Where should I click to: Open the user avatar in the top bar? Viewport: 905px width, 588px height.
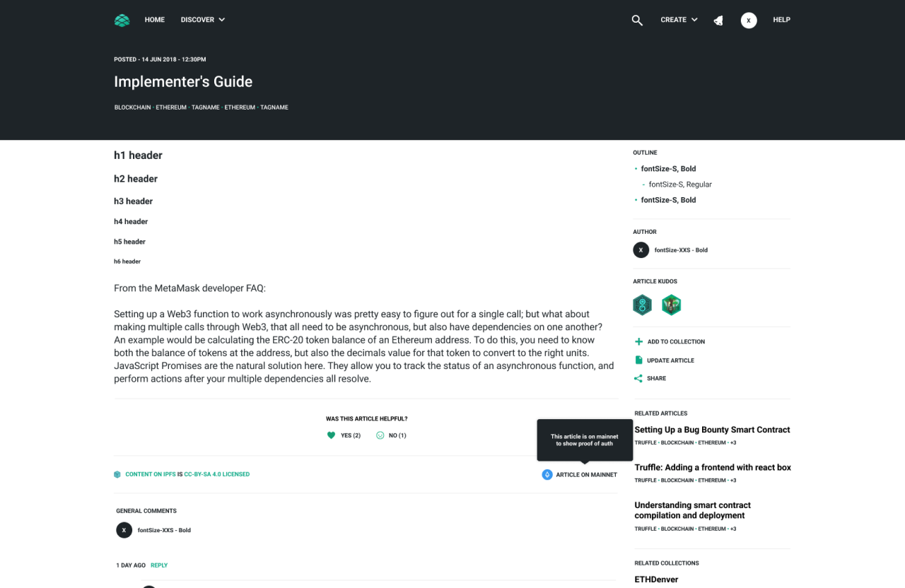(749, 20)
